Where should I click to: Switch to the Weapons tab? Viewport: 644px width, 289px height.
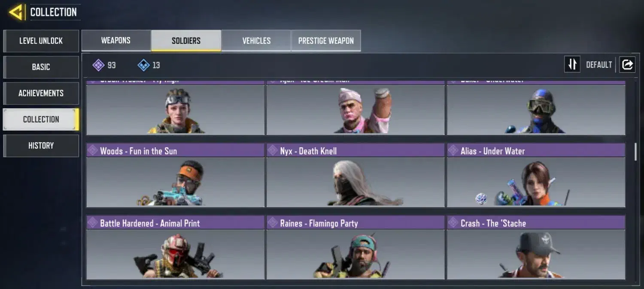[x=116, y=40]
